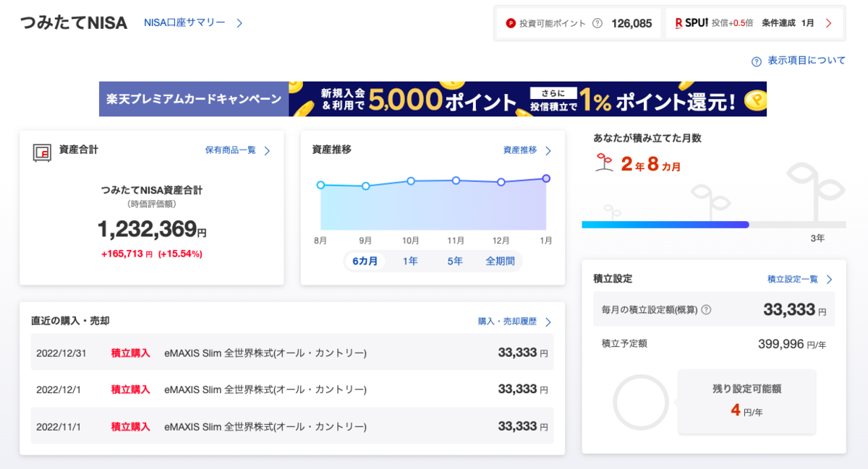Click the red P point icon

(x=511, y=23)
